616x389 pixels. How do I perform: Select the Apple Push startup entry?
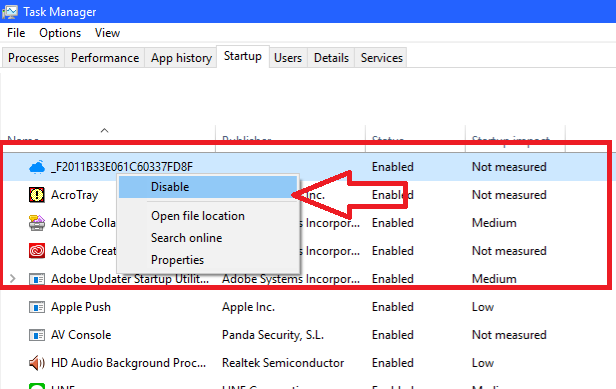81,307
